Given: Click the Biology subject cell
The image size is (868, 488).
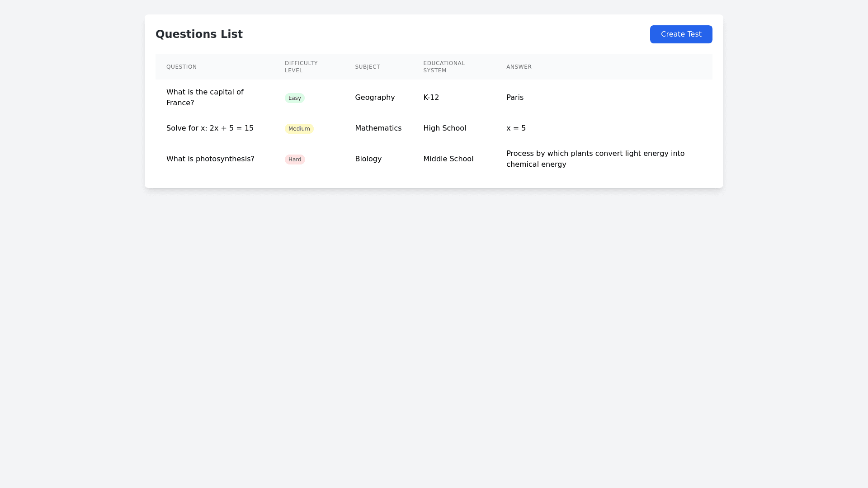Looking at the screenshot, I should pos(368,159).
